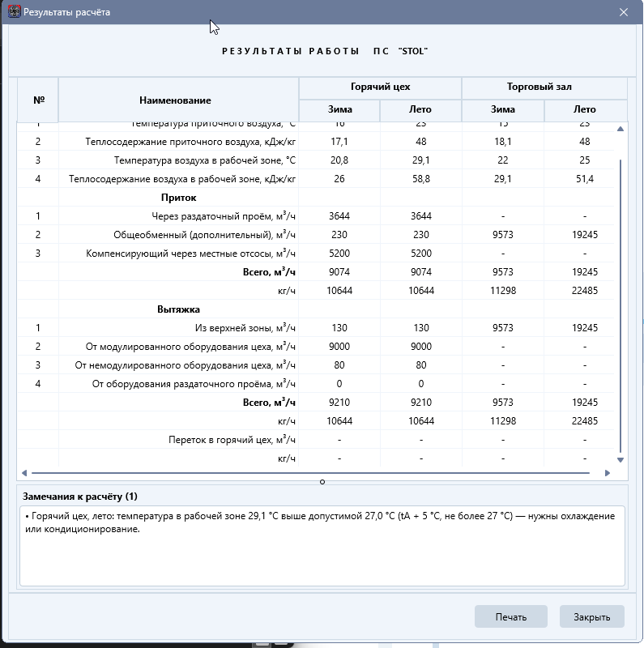Select row Температура воздуха в рабочей зоне
Image resolution: width=644 pixels, height=648 pixels.
tap(315, 160)
